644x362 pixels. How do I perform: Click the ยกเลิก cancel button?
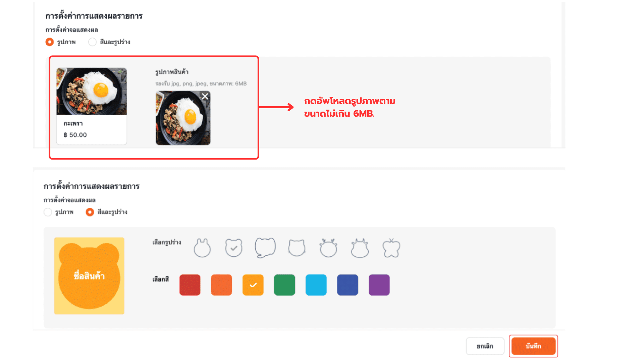click(485, 346)
